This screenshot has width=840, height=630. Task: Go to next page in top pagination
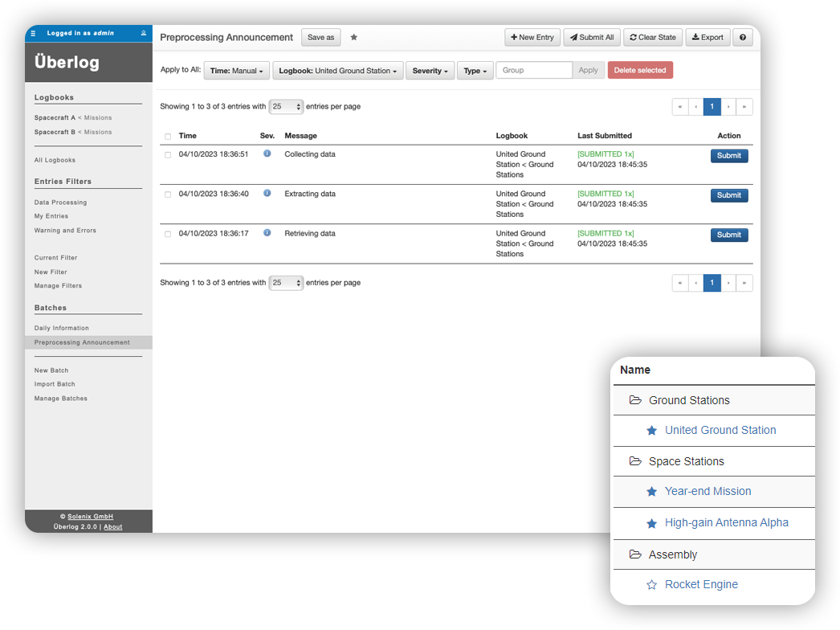(728, 107)
